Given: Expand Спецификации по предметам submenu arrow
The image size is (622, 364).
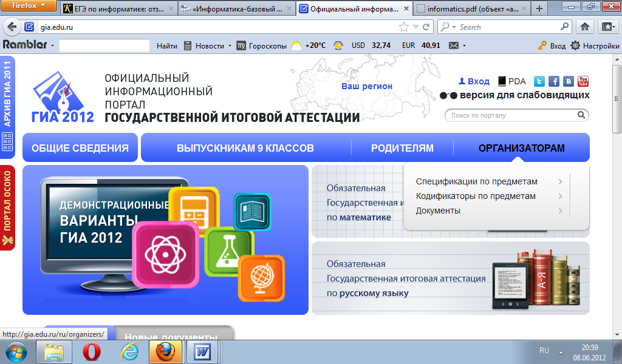Looking at the screenshot, I should pos(560,181).
